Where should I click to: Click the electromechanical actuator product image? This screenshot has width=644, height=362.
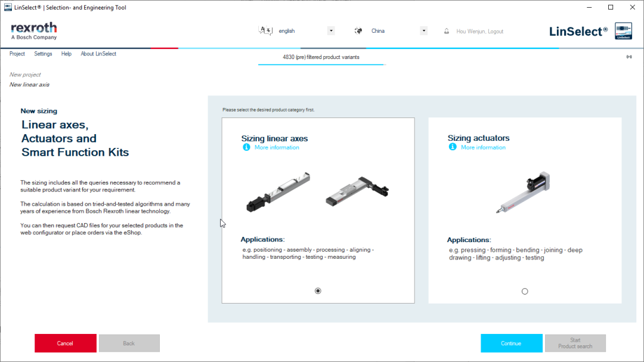click(523, 192)
